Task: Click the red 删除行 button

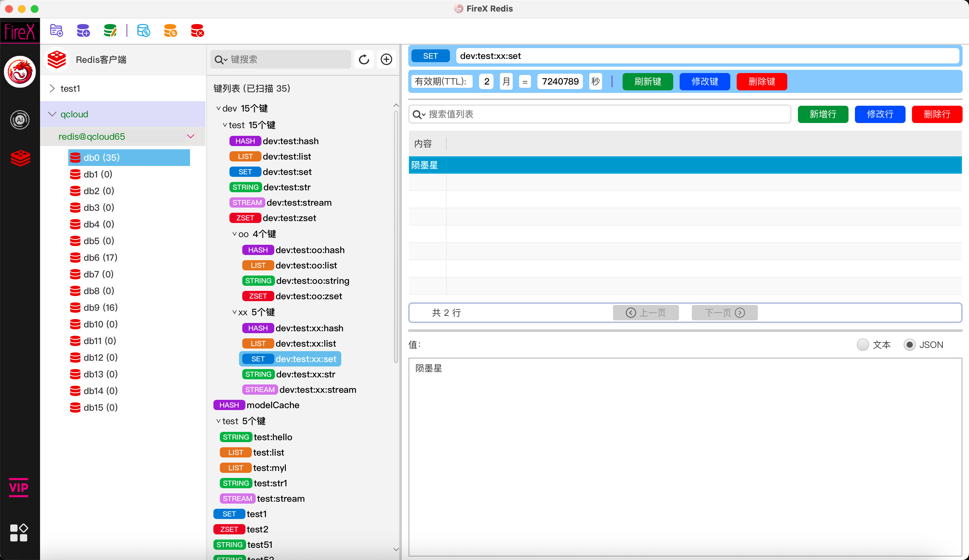Action: click(x=936, y=114)
